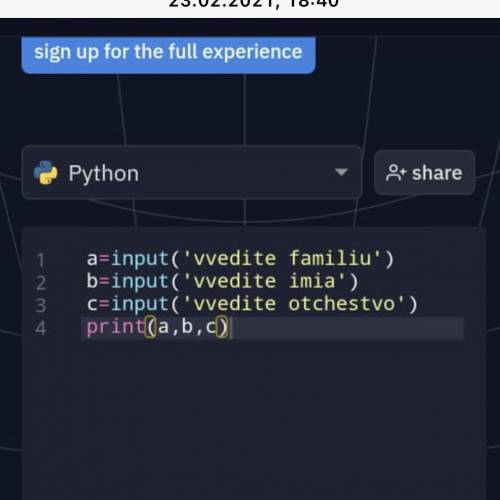Select line number 3 in gutter
This screenshot has width=500, height=500.
(40, 305)
